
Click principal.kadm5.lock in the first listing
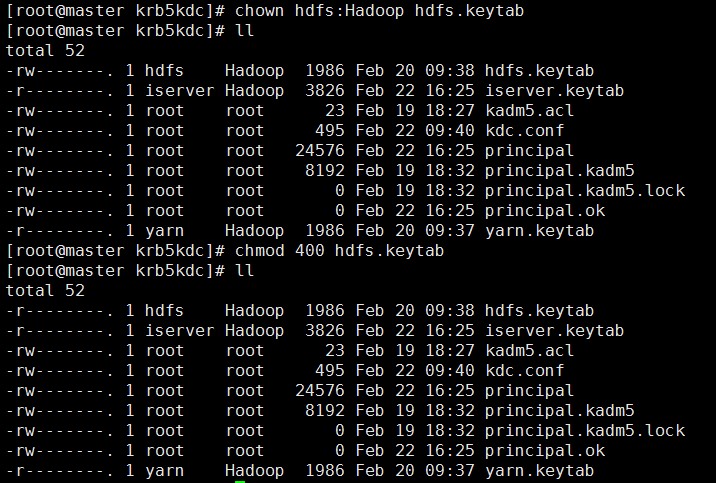point(585,191)
